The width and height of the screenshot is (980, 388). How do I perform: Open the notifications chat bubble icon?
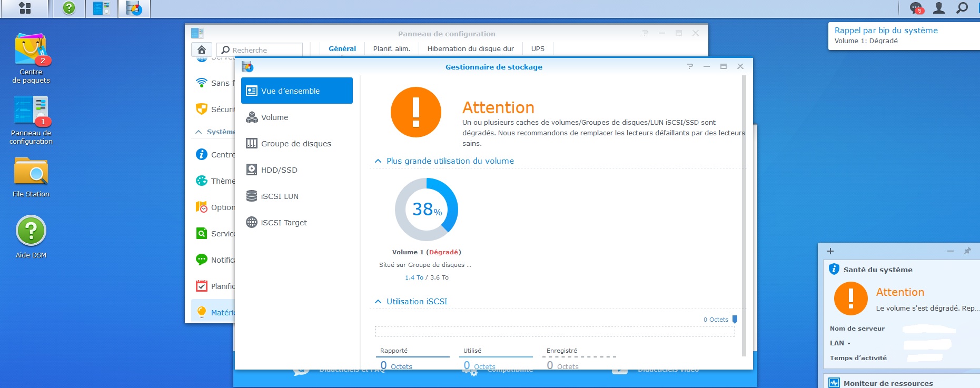pos(916,8)
